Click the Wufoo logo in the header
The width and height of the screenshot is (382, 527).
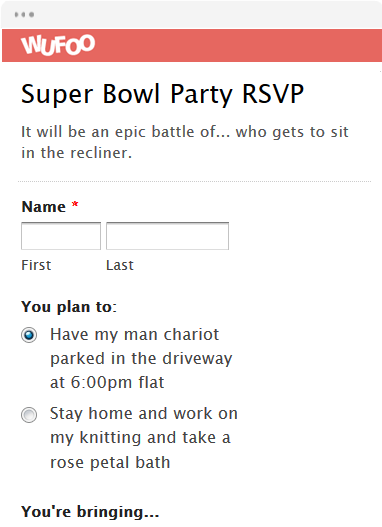tap(58, 45)
